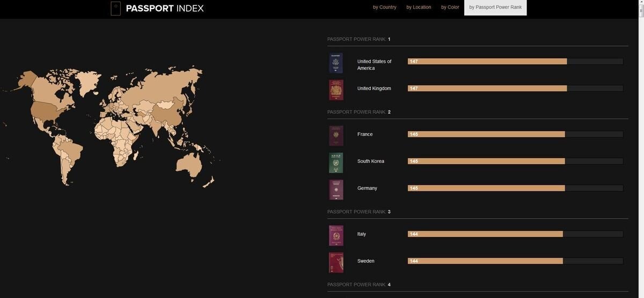This screenshot has height=298, width=644.
Task: Click the Passport Power Rank 4 heading
Action: (x=359, y=285)
